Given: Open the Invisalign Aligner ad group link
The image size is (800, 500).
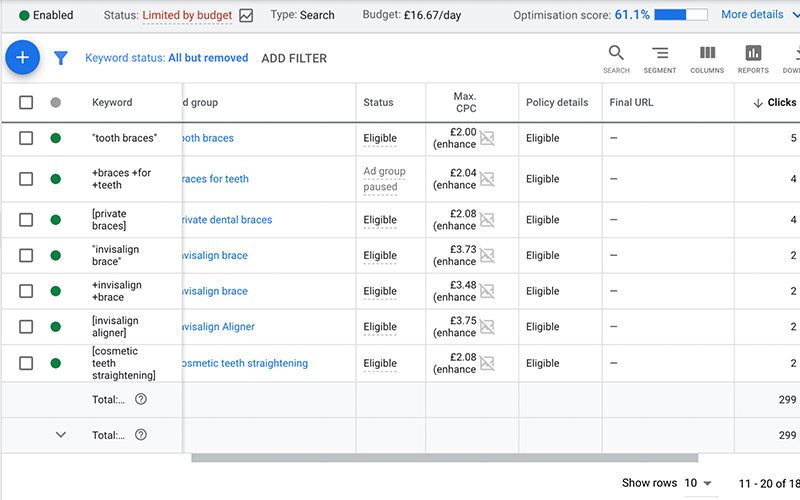Looking at the screenshot, I should (x=217, y=327).
